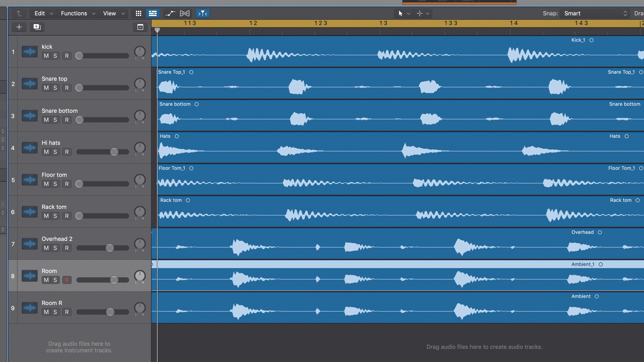Click Room R track waveform icon
This screenshot has width=644, height=362.
point(29,308)
